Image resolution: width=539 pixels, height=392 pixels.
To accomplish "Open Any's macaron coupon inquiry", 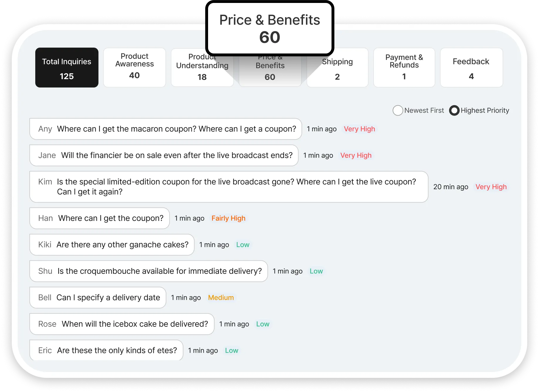I will tap(166, 129).
